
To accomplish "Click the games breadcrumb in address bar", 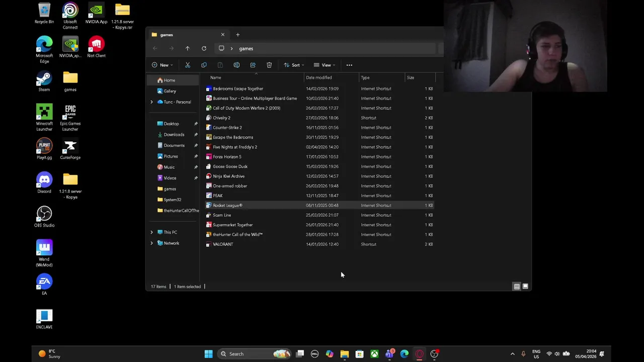I will pos(246,48).
